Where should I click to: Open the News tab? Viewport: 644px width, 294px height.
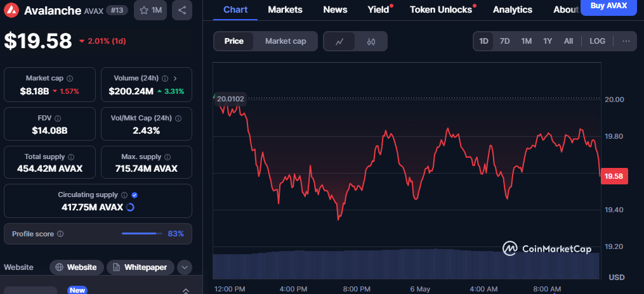pyautogui.click(x=335, y=10)
